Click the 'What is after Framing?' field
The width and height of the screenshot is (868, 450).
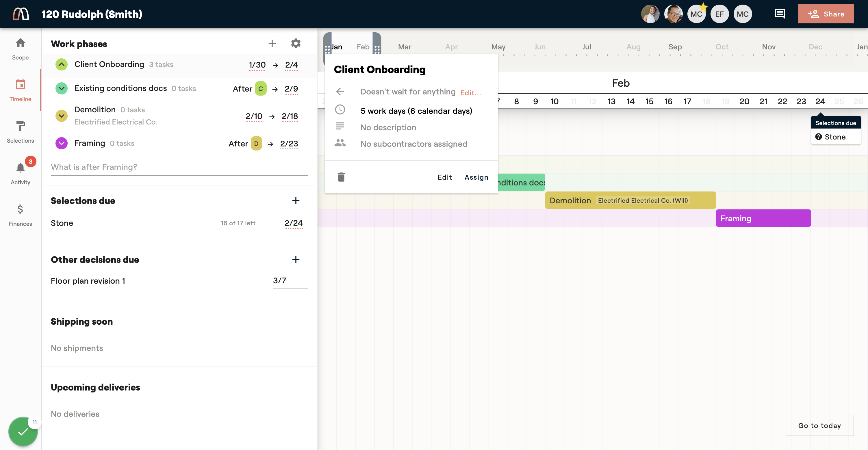click(179, 167)
